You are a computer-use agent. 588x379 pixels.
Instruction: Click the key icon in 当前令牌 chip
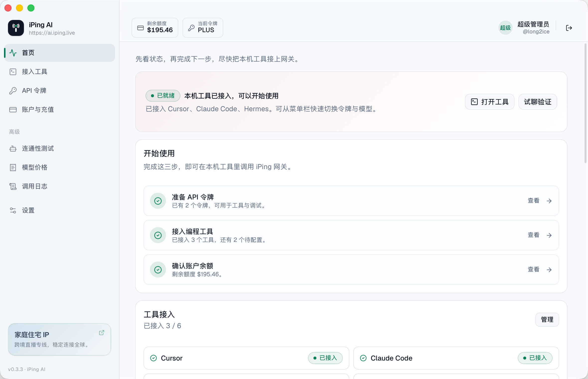(x=191, y=28)
